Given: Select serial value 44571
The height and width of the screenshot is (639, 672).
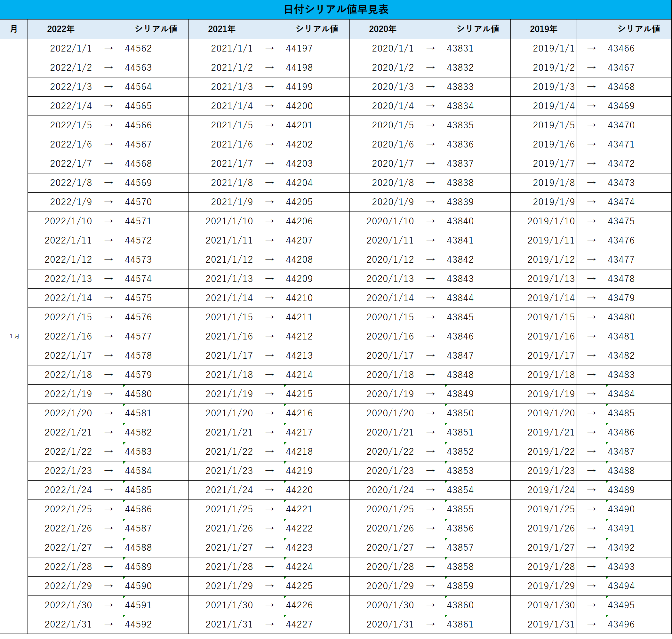Looking at the screenshot, I should [x=156, y=221].
